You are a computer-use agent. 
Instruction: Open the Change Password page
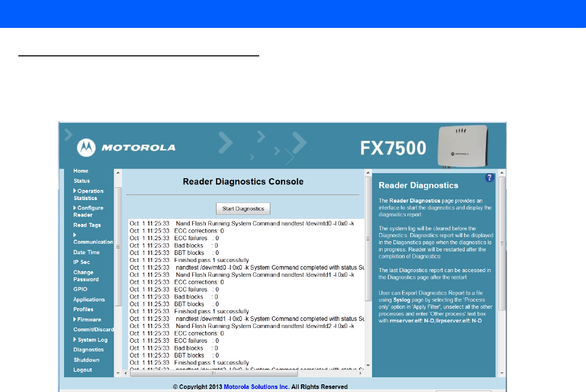86,276
